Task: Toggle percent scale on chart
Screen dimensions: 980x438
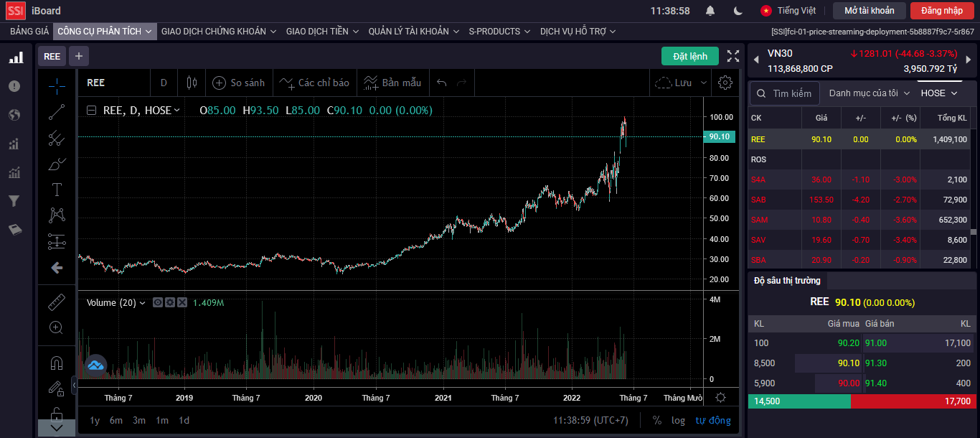Action: 657,420
